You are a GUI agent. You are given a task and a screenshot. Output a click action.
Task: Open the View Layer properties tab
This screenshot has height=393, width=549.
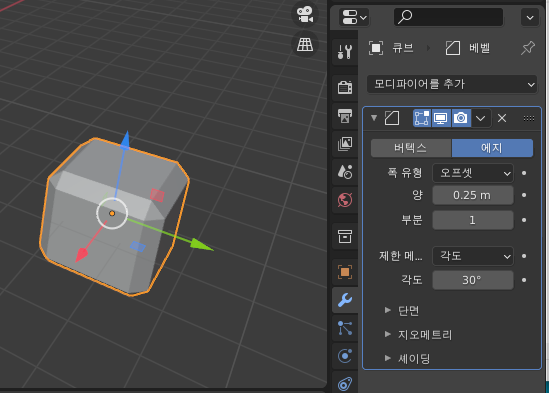[345, 144]
